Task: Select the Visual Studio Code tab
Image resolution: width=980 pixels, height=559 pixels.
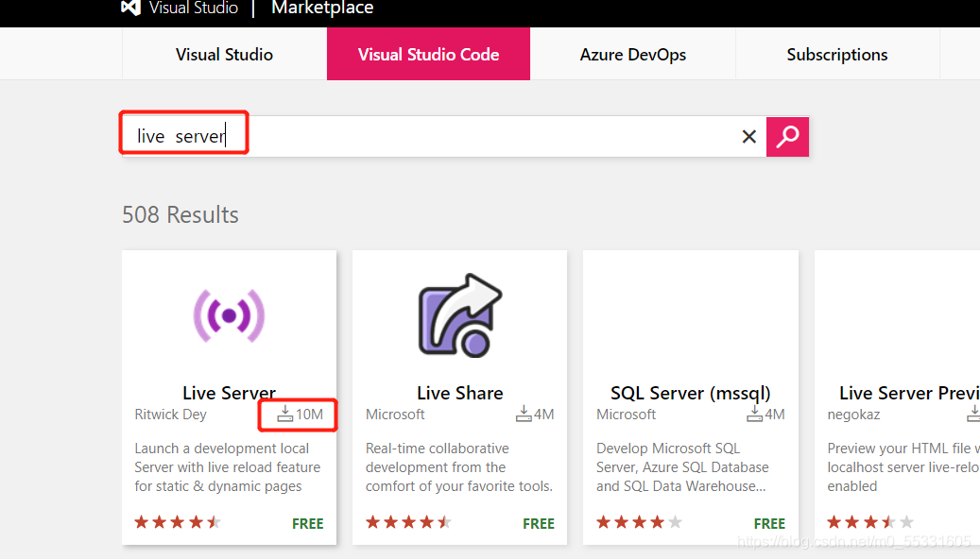Action: [428, 55]
